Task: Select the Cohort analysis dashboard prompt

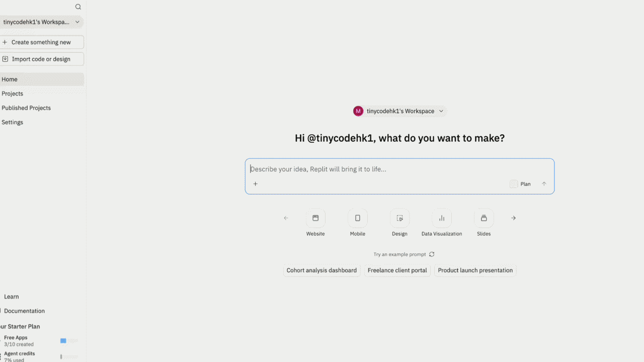Action: 321,270
